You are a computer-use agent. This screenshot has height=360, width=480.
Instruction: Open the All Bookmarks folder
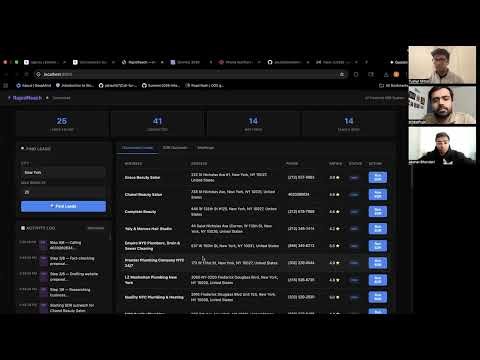(393, 85)
